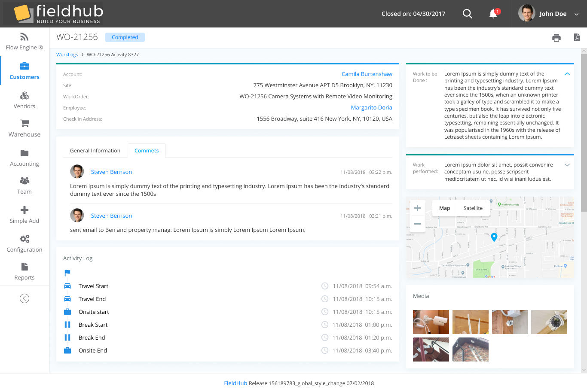Collapse the Work to be Done panel

(x=567, y=73)
